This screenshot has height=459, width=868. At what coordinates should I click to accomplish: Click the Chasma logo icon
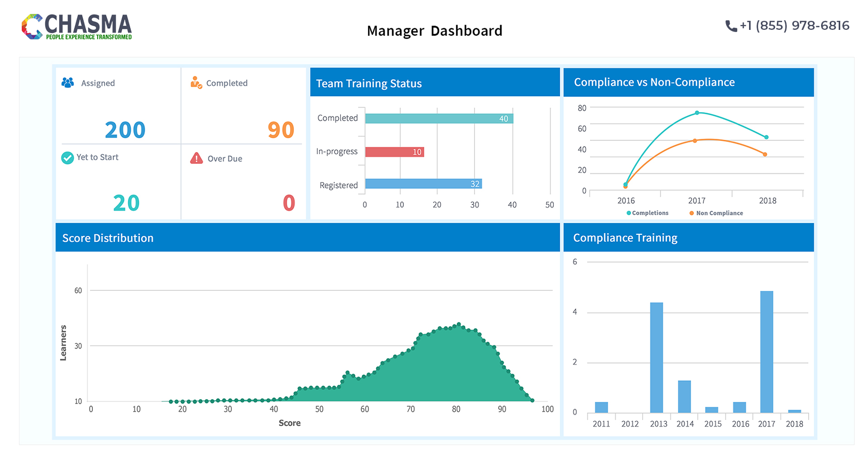click(x=32, y=27)
